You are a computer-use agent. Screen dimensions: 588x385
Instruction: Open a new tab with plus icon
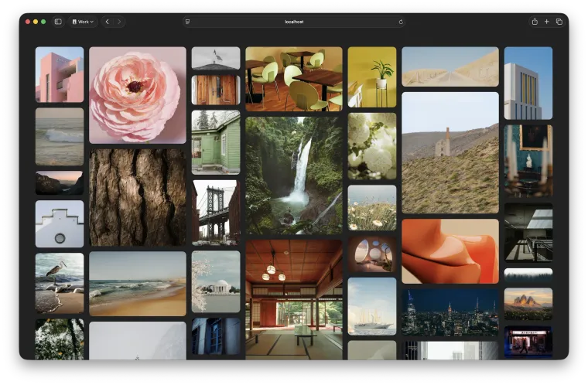click(546, 22)
